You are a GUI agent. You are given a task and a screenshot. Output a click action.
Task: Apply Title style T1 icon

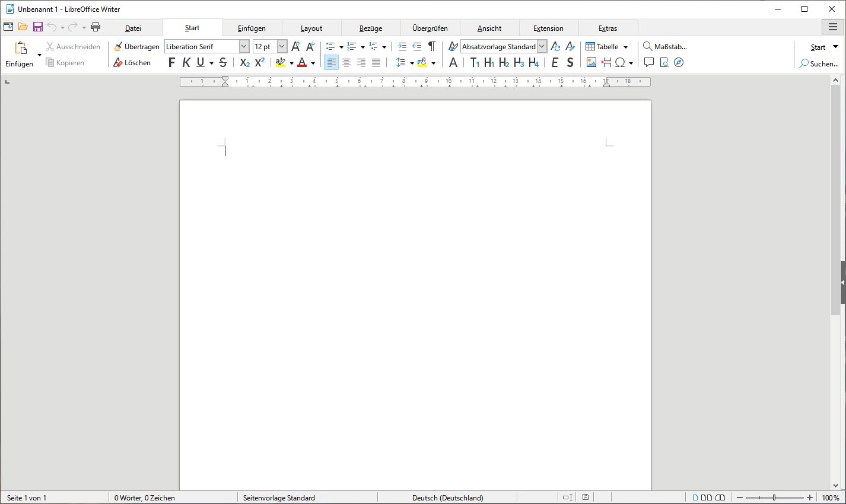(x=474, y=62)
